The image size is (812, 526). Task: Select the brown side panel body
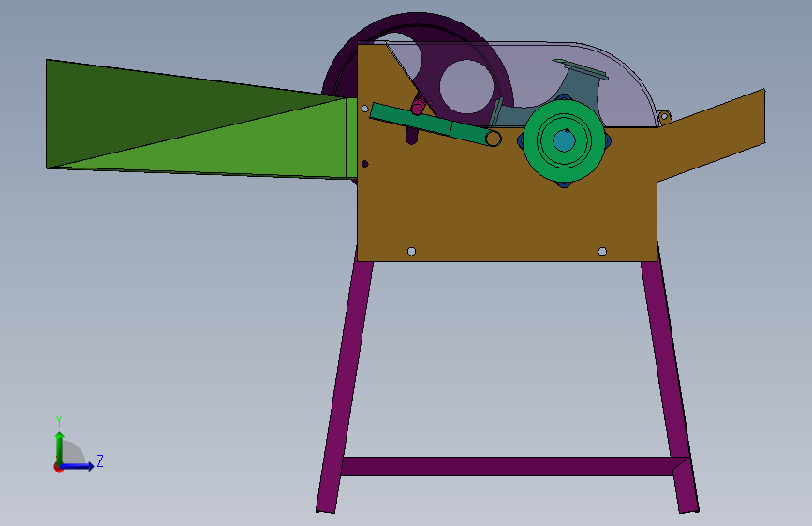[508, 207]
